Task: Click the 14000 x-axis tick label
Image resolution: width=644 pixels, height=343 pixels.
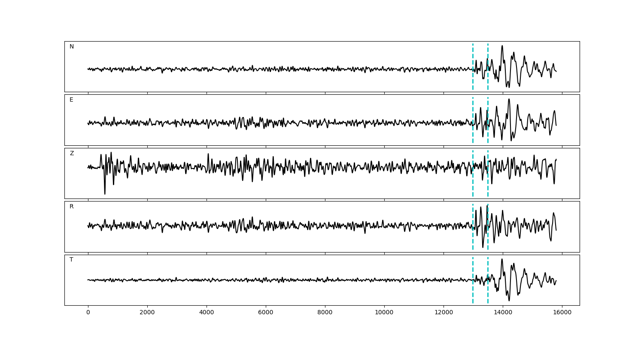Action: [503, 313]
